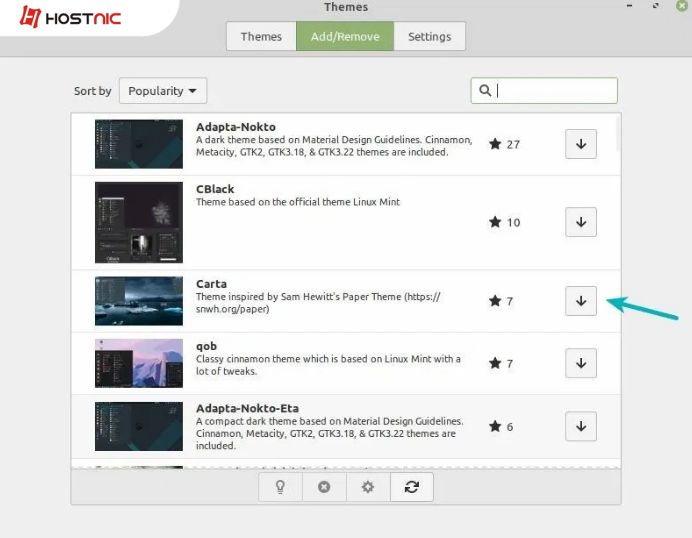This screenshot has width=692, height=538.
Task: Maximize the Themes window
Action: pyautogui.click(x=656, y=6)
